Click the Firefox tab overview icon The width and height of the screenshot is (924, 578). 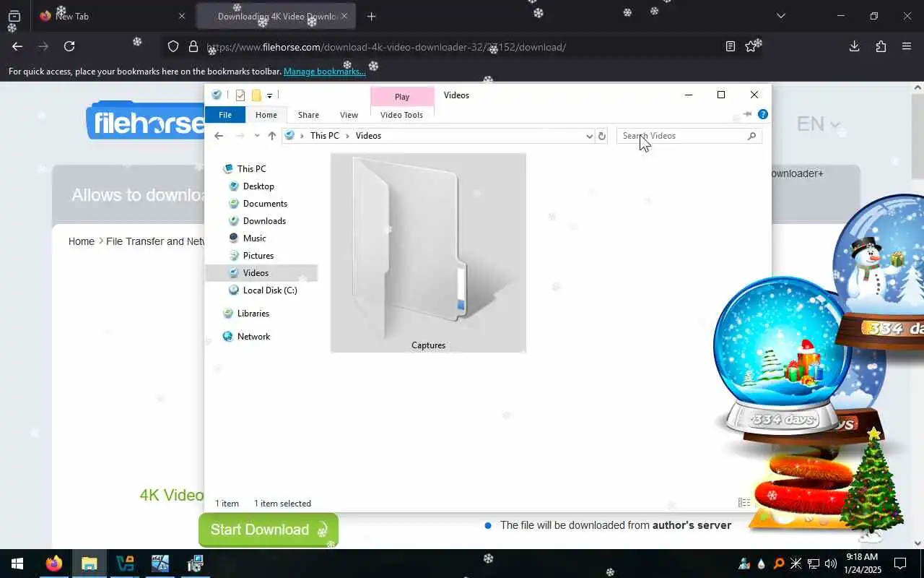[x=14, y=16]
